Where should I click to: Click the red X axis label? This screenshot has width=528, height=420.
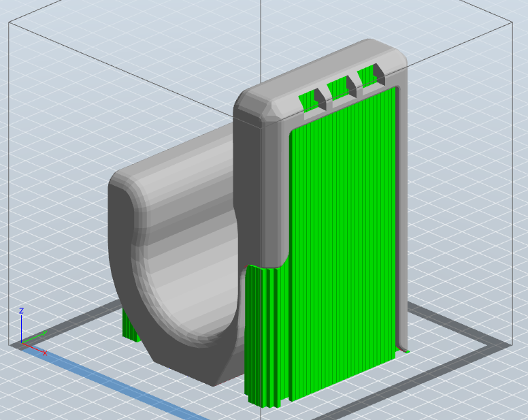pyautogui.click(x=45, y=353)
